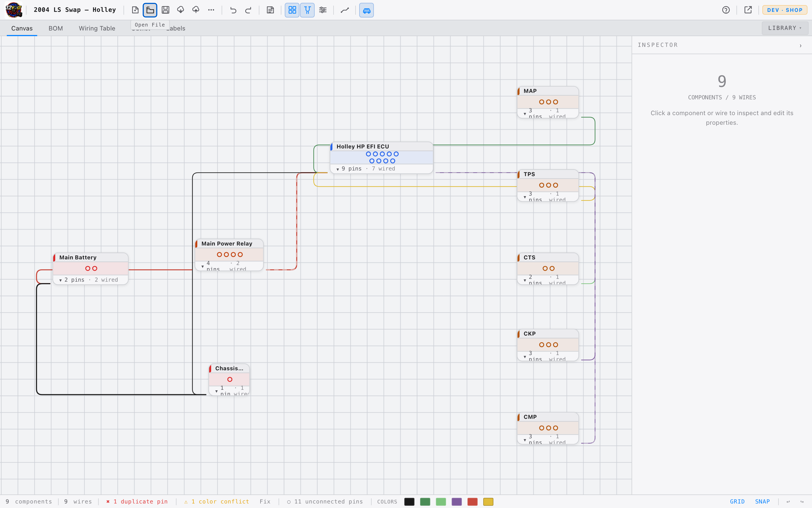Pick the purple color swatch

(457, 502)
